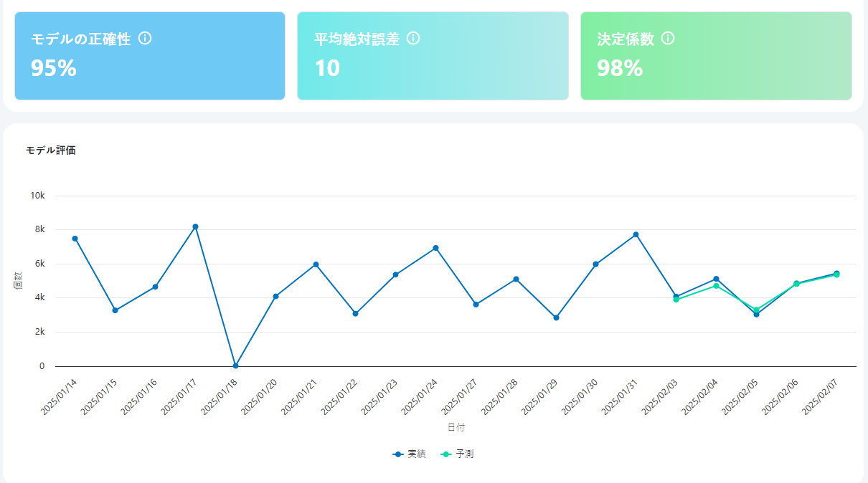Click info icon beside 平均絶対誤差
This screenshot has width=868, height=483.
coord(413,39)
